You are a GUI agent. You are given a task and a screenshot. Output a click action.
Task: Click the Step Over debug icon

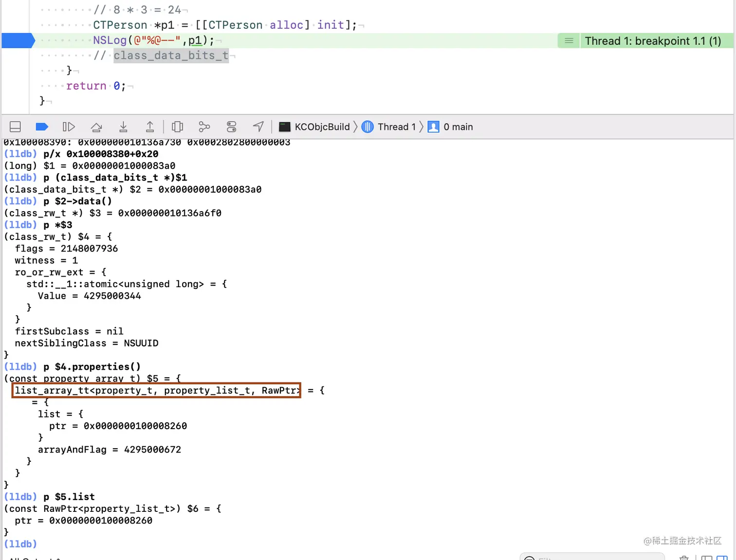click(x=96, y=127)
